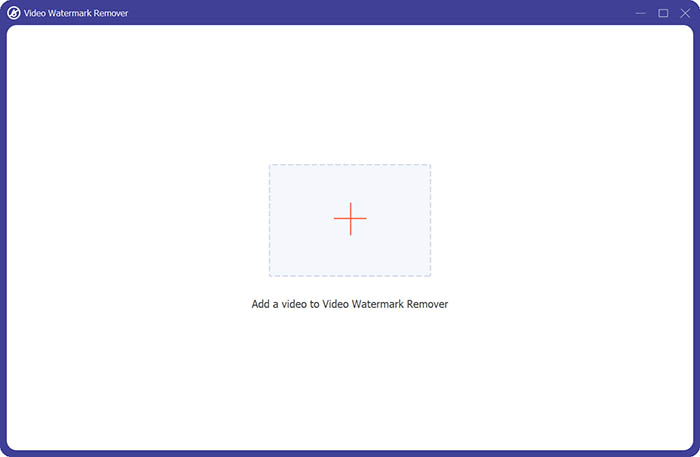Click the orange plus icon to add video
Image resolution: width=700 pixels, height=457 pixels.
coord(350,219)
